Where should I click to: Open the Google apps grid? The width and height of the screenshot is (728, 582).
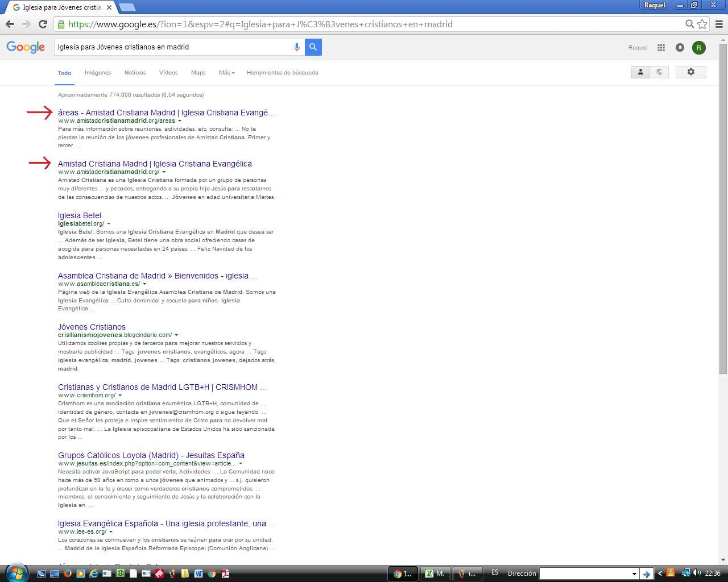(x=661, y=48)
